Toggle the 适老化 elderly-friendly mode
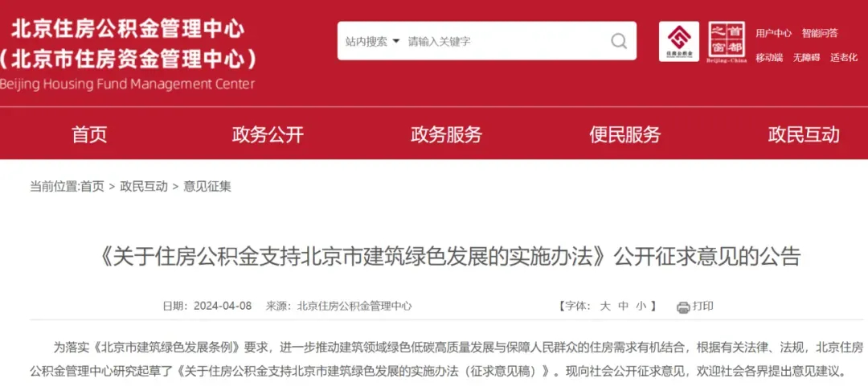This screenshot has height=387, width=868. coord(844,58)
